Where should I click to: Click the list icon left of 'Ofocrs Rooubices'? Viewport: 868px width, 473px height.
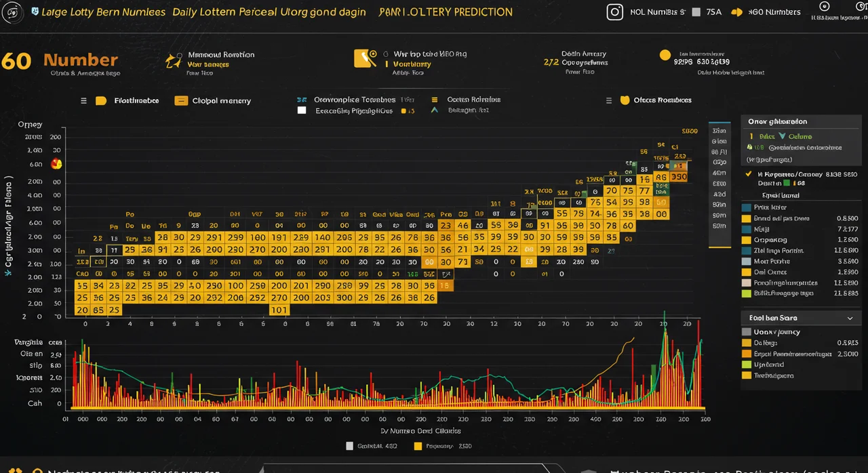click(609, 100)
